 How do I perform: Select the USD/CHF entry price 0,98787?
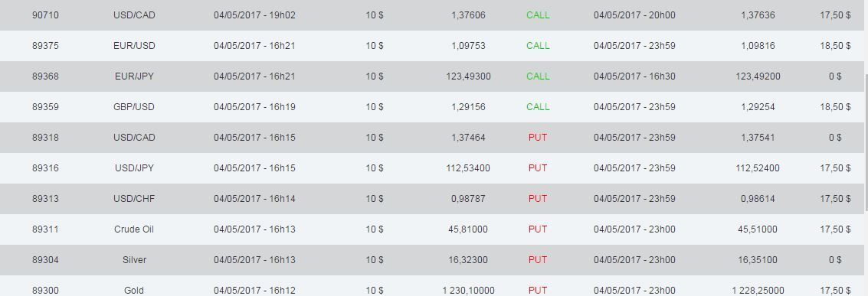(x=468, y=199)
